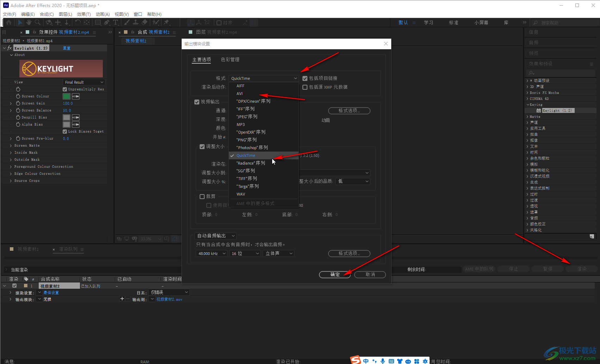
Task: Select the Puppet Pin tool
Action: [167, 23]
